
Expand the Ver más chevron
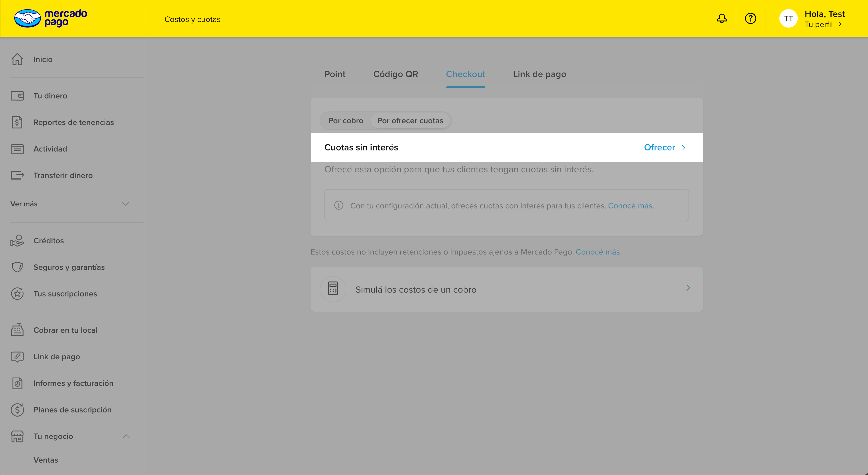click(125, 204)
